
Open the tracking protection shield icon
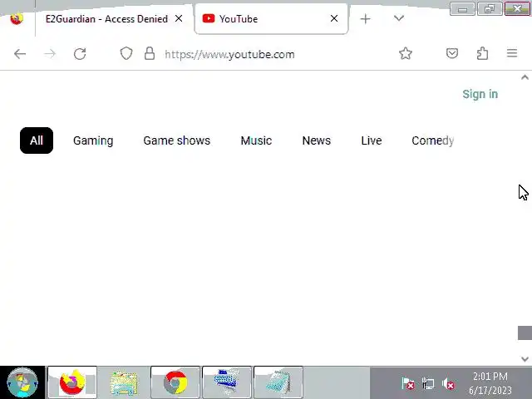click(126, 53)
